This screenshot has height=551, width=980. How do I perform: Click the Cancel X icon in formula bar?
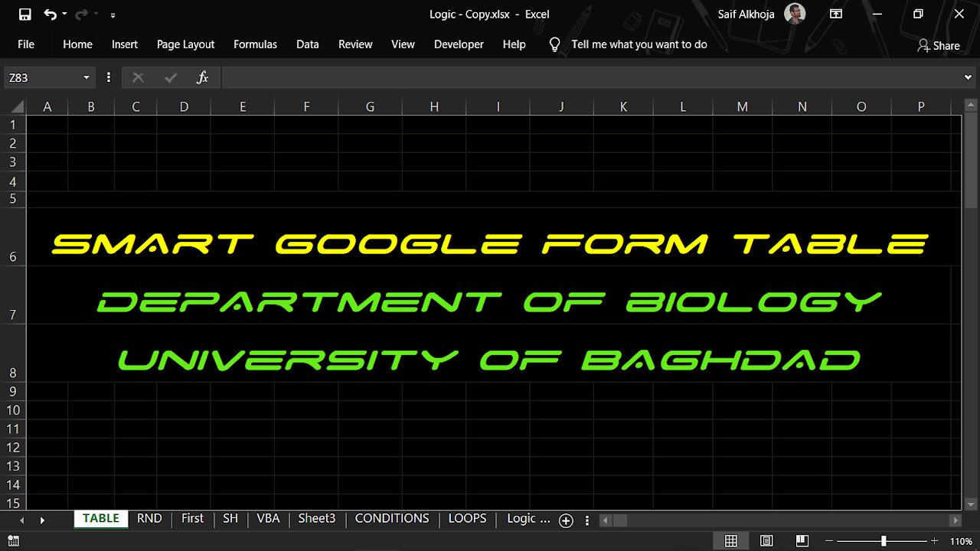pyautogui.click(x=138, y=77)
